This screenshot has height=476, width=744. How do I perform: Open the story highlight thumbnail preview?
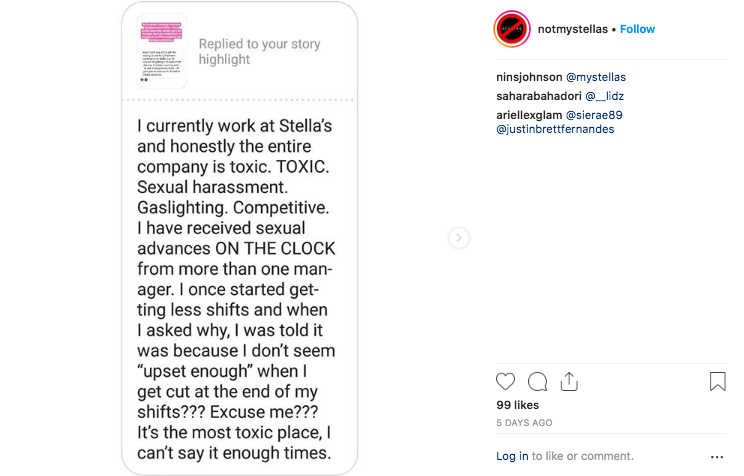(x=162, y=51)
